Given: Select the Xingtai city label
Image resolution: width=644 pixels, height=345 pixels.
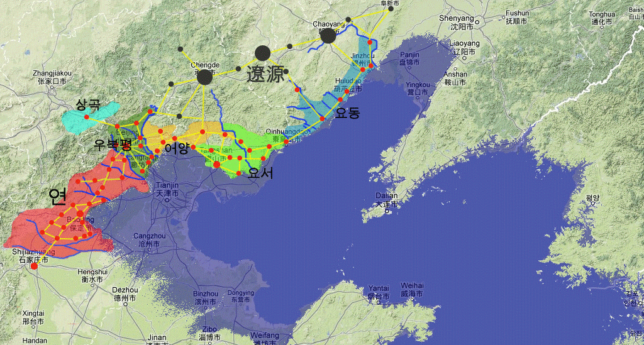Looking at the screenshot, I should tap(34, 317).
